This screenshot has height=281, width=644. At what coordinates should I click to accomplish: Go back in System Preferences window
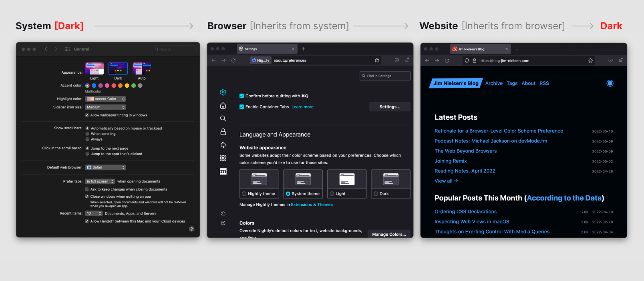(46, 49)
